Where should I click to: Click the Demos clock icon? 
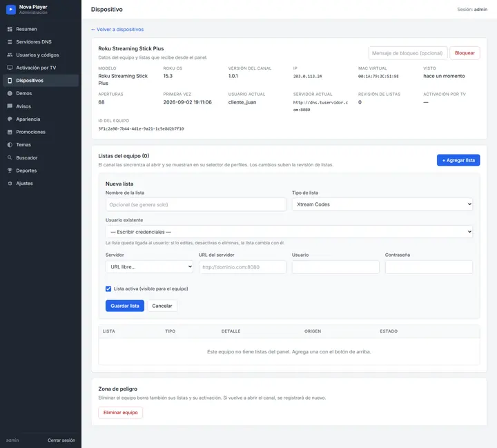click(10, 93)
